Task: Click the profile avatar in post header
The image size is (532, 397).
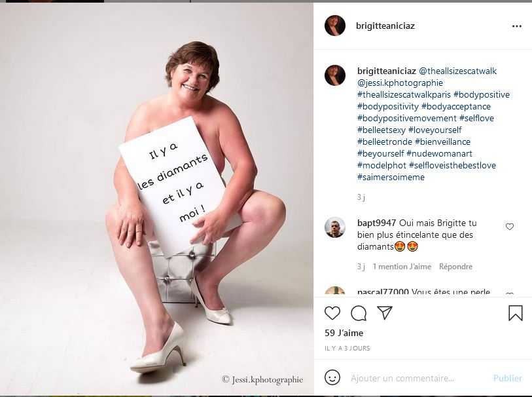Action: [335, 26]
